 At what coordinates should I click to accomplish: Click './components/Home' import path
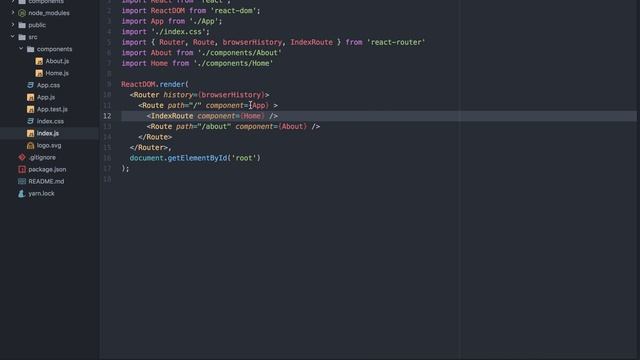pos(233,63)
